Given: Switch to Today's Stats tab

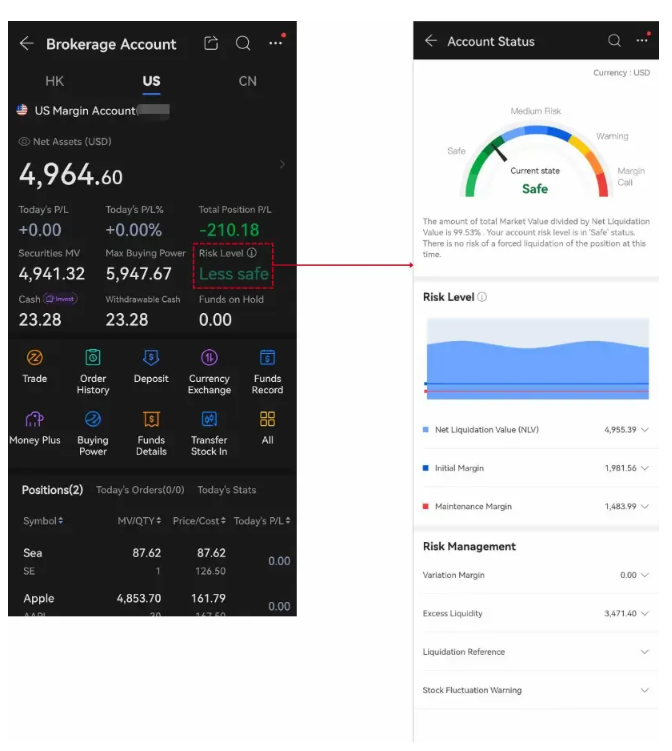Looking at the screenshot, I should [227, 490].
